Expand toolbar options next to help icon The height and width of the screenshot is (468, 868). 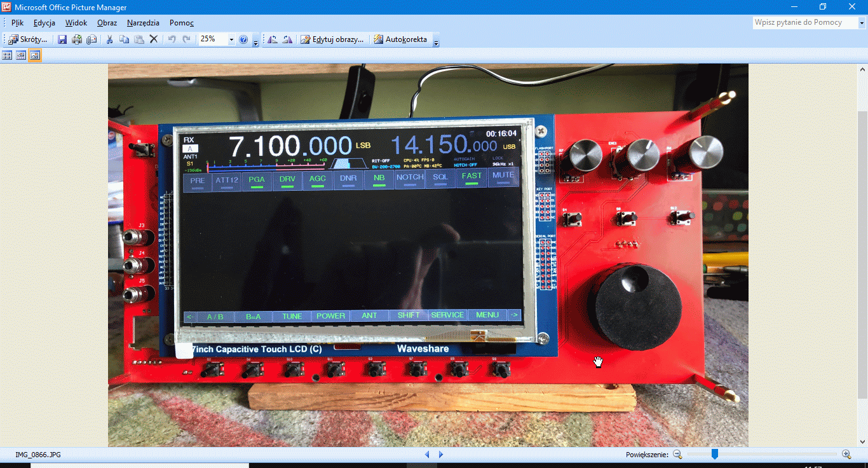(255, 41)
